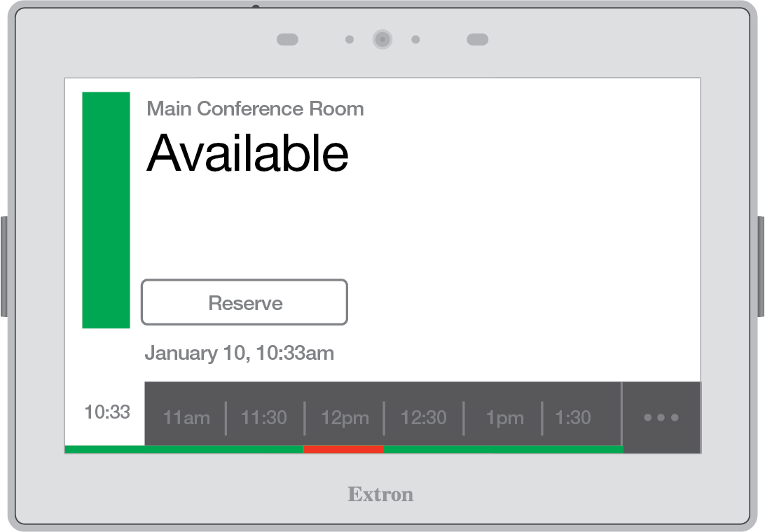Tap the green room status bar

point(106,210)
